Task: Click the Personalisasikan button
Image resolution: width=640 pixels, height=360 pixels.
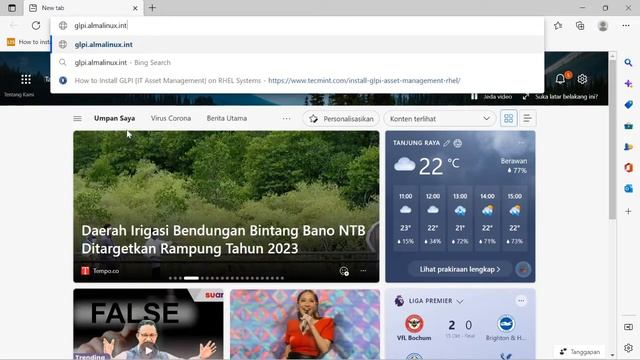Action: pos(341,119)
